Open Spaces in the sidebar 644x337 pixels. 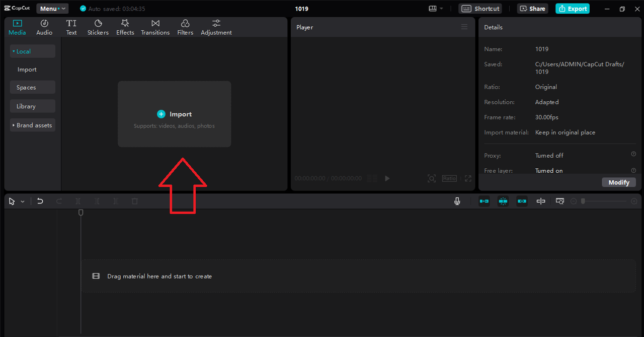click(33, 87)
